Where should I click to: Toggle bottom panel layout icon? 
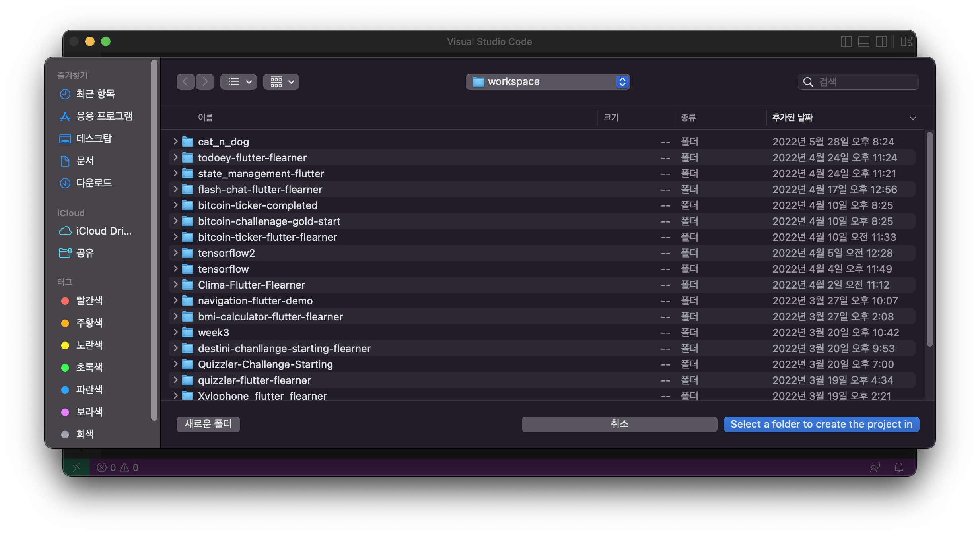coord(863,41)
